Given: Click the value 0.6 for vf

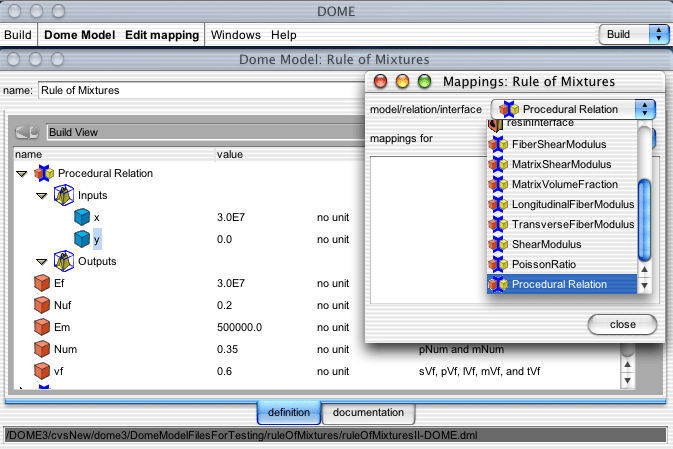Looking at the screenshot, I should pyautogui.click(x=224, y=371).
